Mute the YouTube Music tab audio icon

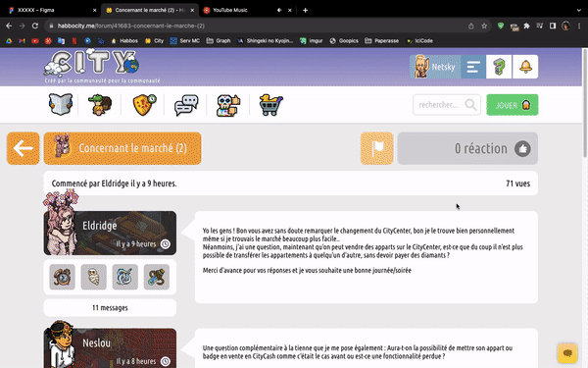pos(279,10)
